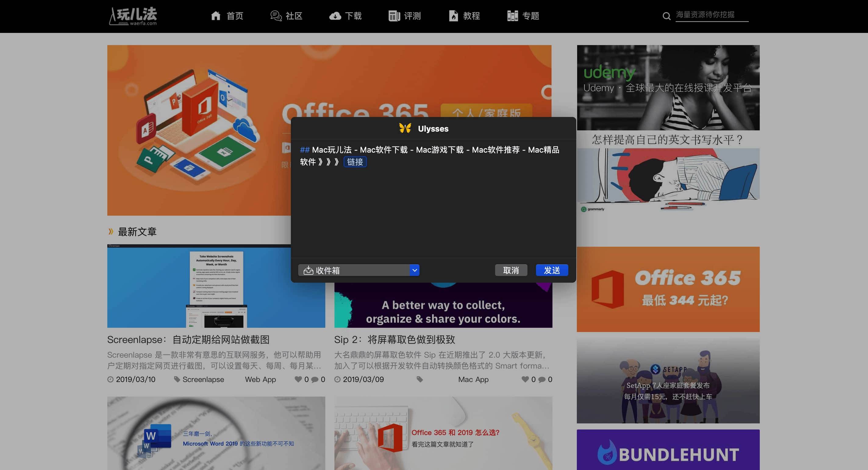Screen dimensions: 868x470
Task: Click the document icon beside 教程
Action: [454, 16]
